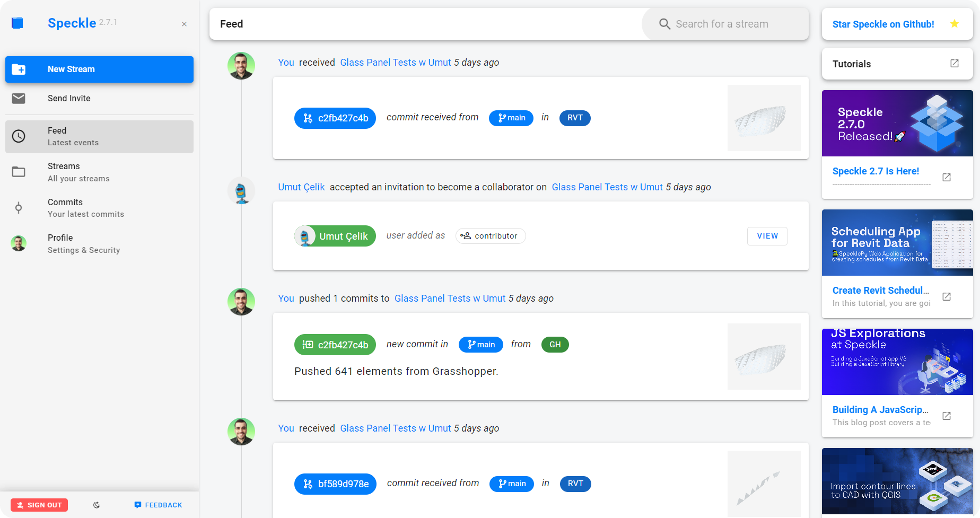This screenshot has width=980, height=518.
Task: Open the Scheduling App for Revit Data banner
Action: click(897, 242)
